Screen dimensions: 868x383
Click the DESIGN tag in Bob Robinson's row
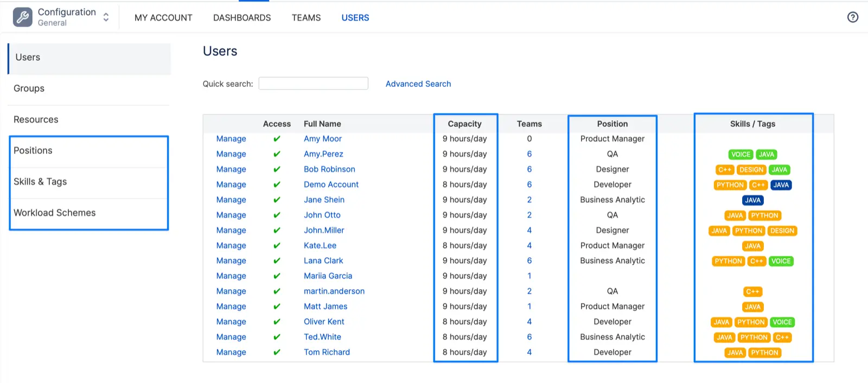(x=751, y=170)
